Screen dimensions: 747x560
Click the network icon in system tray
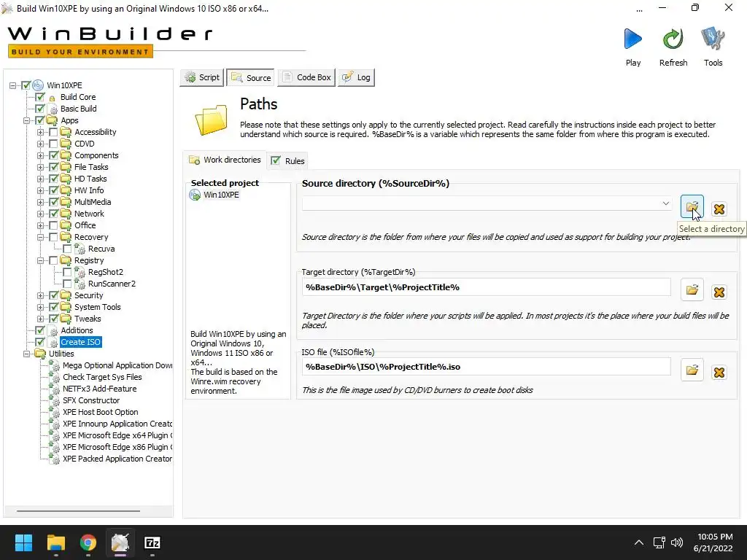click(659, 542)
